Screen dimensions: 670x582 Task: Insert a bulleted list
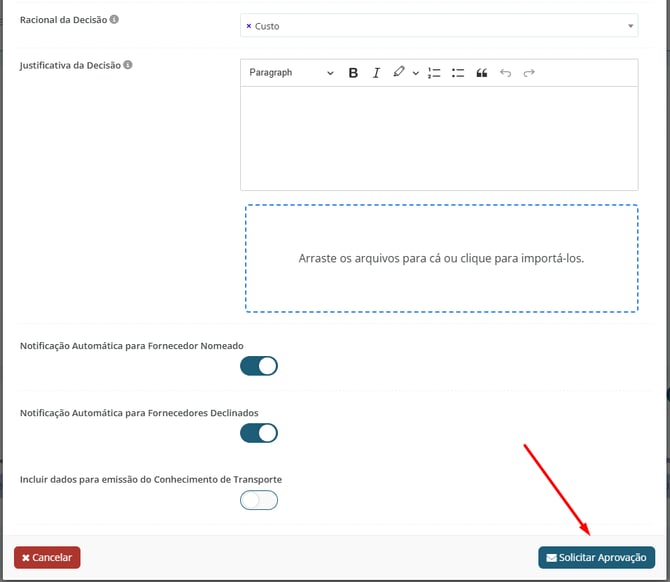(458, 73)
